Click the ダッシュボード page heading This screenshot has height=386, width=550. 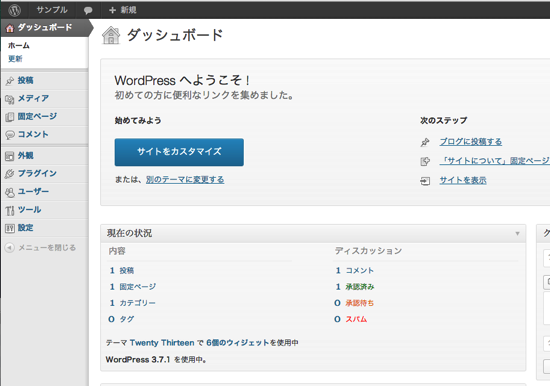click(x=175, y=35)
